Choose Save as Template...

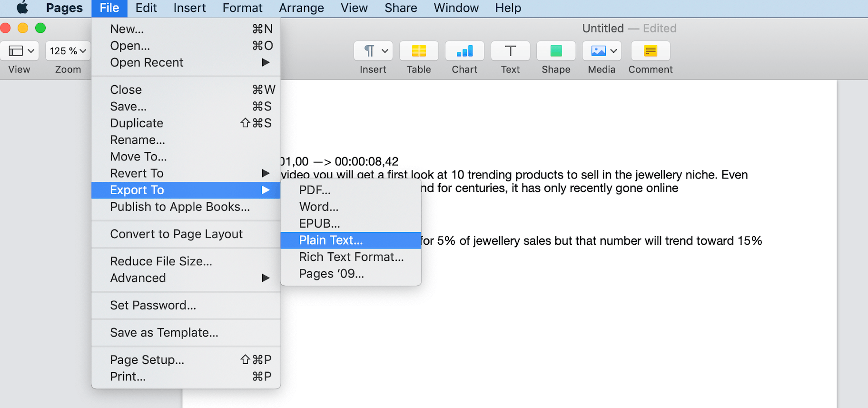click(x=186, y=332)
